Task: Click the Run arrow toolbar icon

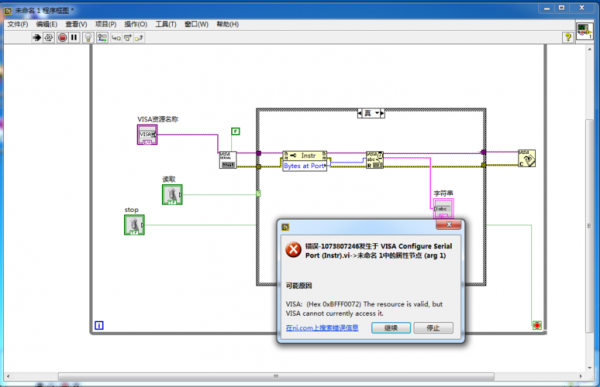Action: point(37,38)
